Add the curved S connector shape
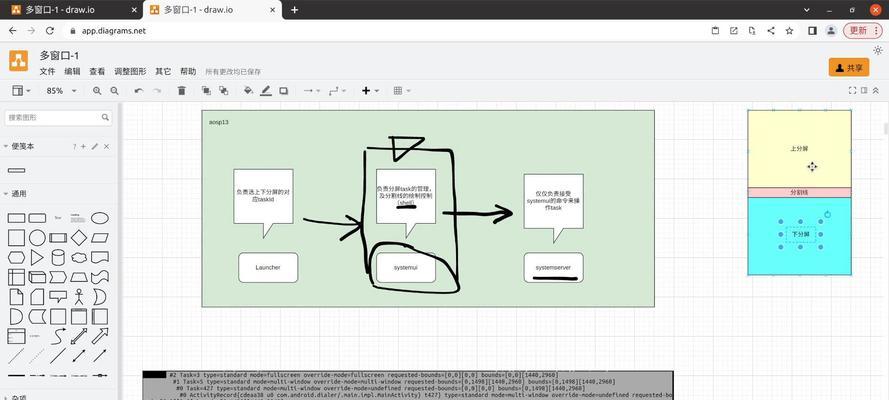Viewport: 889px width, 400px height. tap(58, 336)
